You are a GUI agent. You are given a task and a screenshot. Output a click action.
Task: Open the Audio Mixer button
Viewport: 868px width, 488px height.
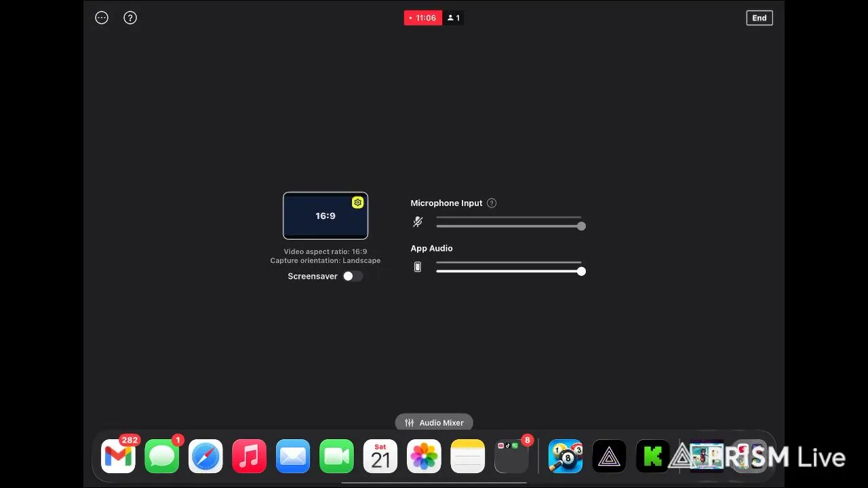434,423
